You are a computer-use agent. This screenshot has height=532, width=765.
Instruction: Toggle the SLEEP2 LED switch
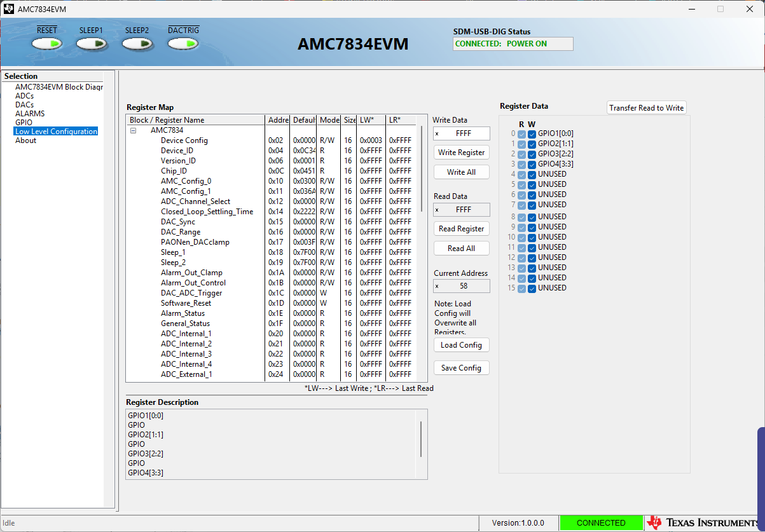pyautogui.click(x=137, y=44)
